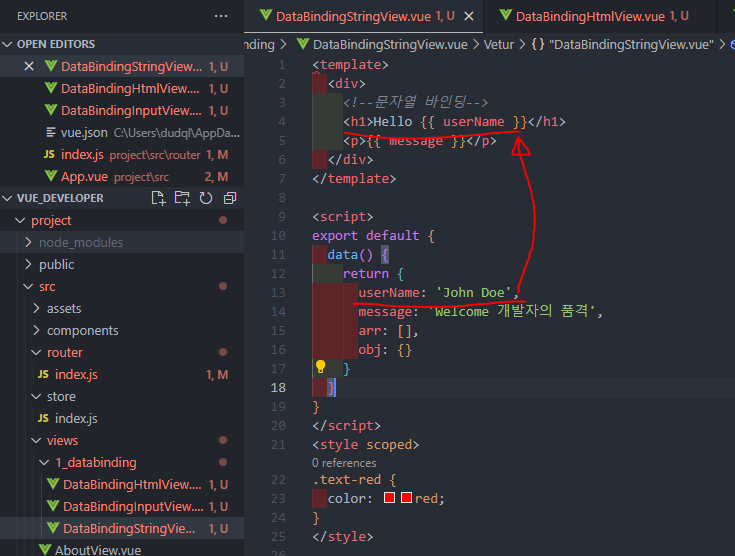
Task: Collapse the 1_databinding folder
Action: 44,463
